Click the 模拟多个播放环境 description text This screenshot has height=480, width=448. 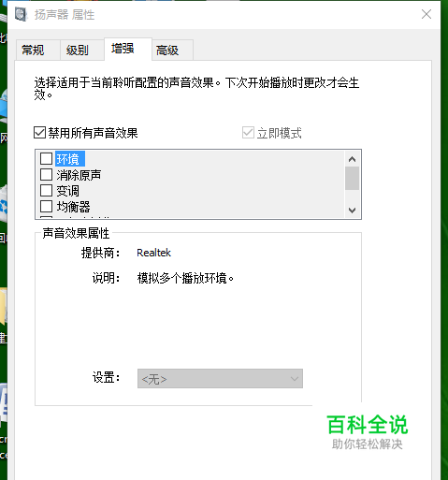(185, 278)
